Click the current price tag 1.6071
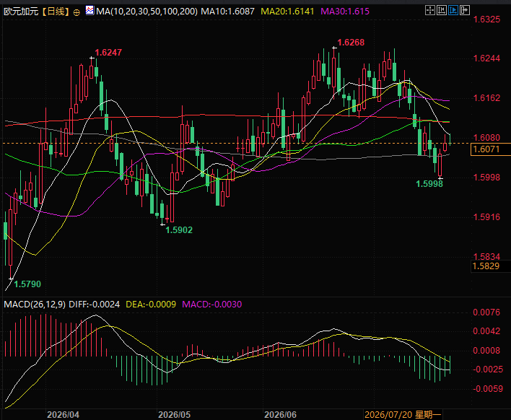 [x=491, y=149]
